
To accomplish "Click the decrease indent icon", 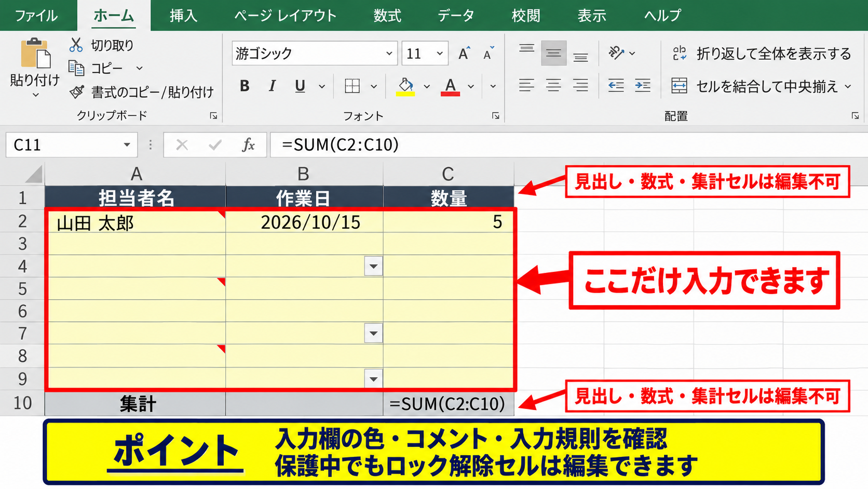I will [616, 86].
